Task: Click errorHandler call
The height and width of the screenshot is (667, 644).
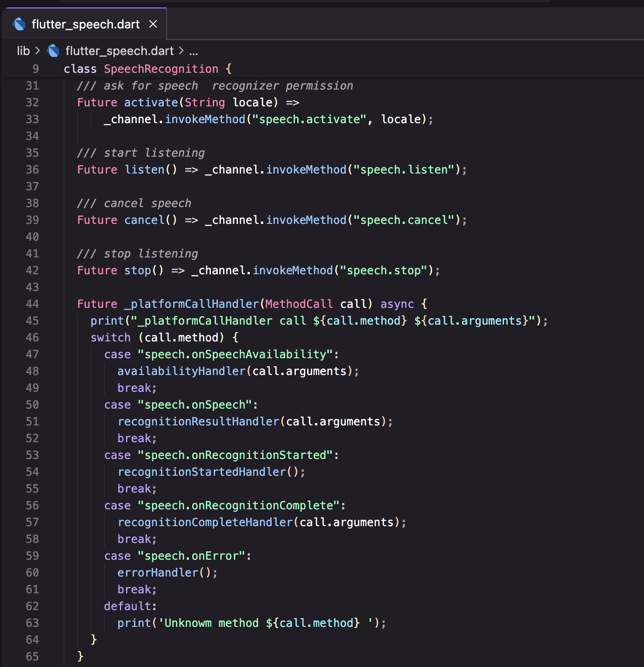Action: coord(158,573)
